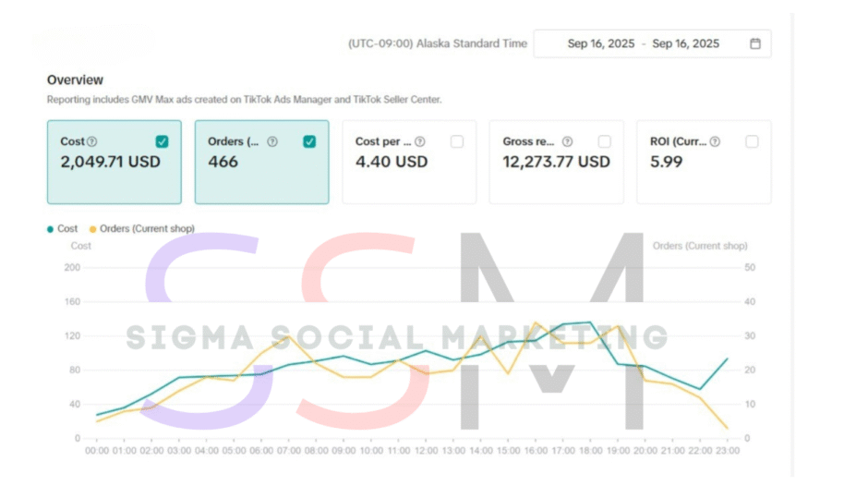Click the calendar icon in date picker
Screen dimensions: 868x486
(754, 43)
